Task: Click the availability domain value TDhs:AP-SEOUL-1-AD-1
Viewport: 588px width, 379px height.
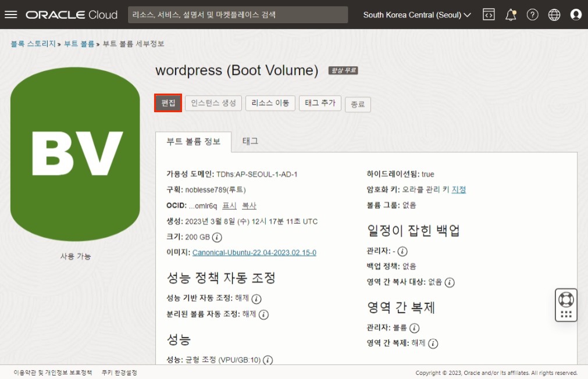Action: point(257,174)
